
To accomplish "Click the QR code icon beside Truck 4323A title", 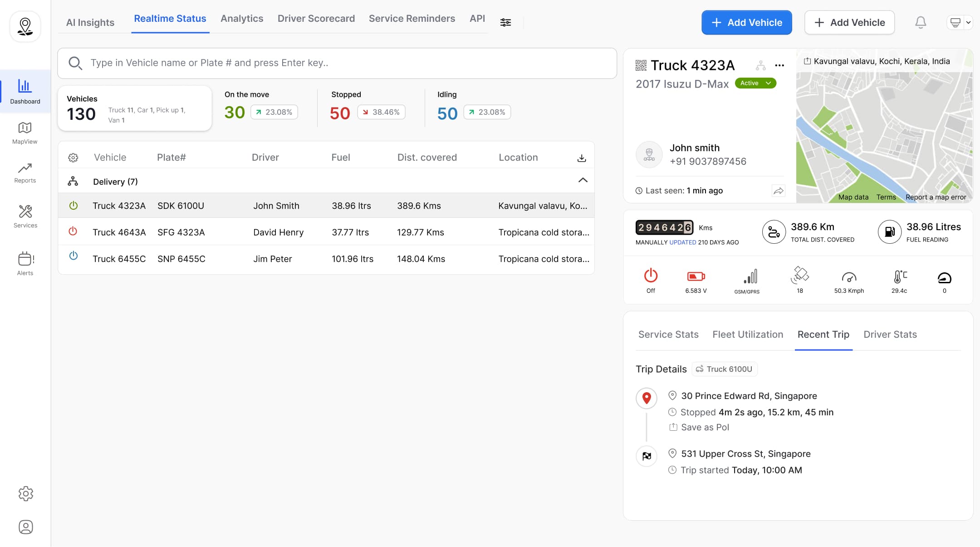I will (641, 65).
